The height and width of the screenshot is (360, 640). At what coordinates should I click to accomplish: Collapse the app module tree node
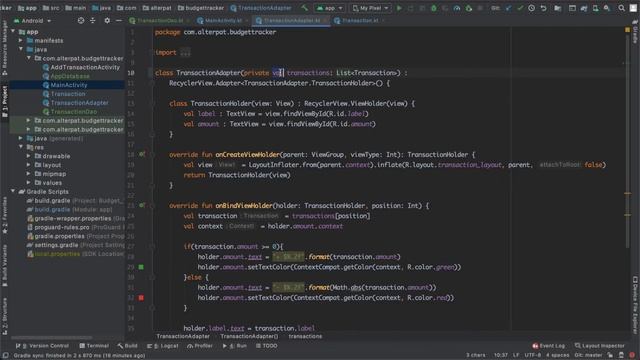13,31
